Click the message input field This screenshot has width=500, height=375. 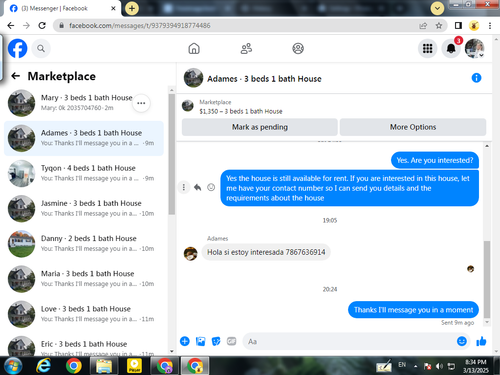350,341
